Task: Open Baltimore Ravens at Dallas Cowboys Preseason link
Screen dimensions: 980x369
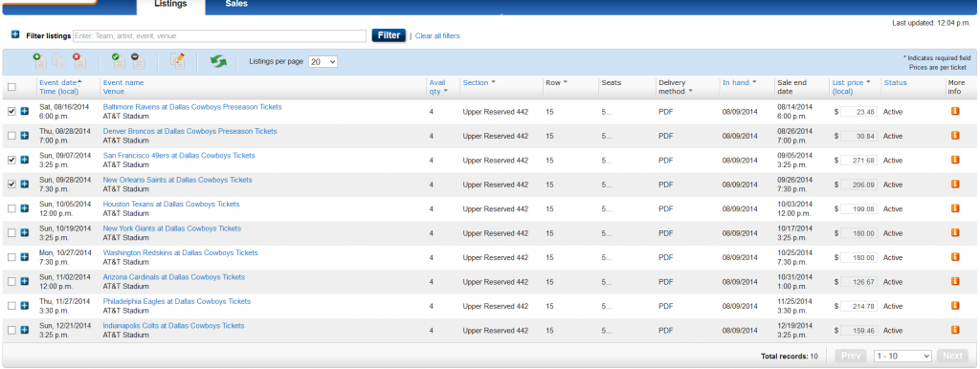Action: (x=191, y=107)
